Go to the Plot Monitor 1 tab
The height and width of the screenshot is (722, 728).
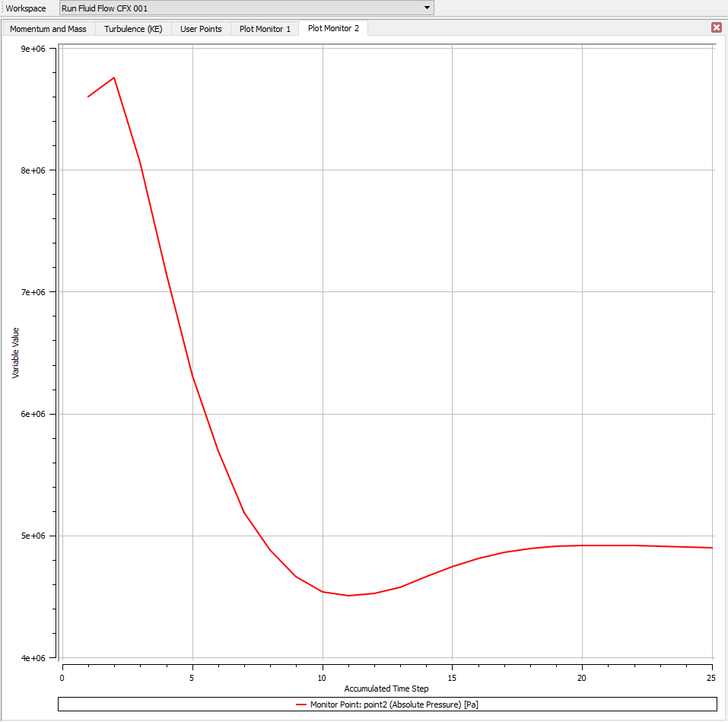coord(265,29)
